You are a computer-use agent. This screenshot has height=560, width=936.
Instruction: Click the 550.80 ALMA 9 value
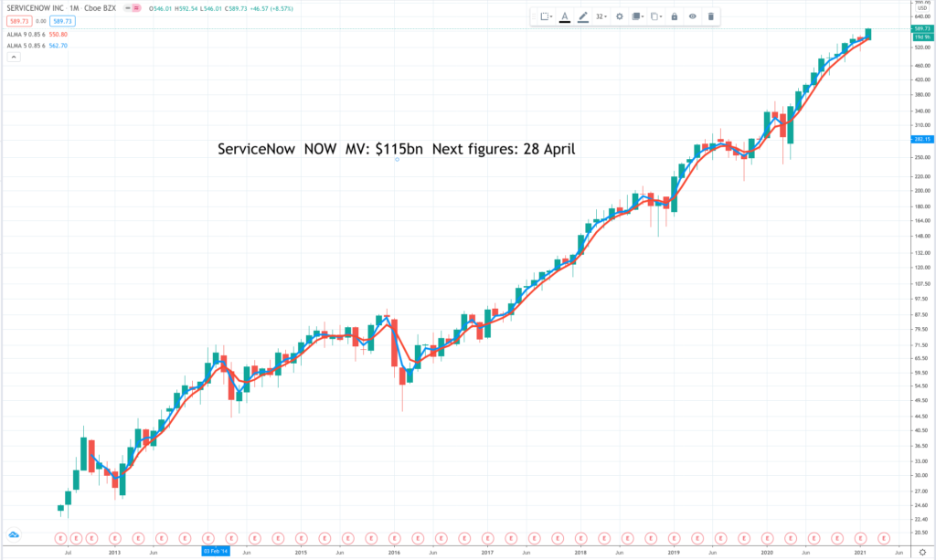pos(58,35)
